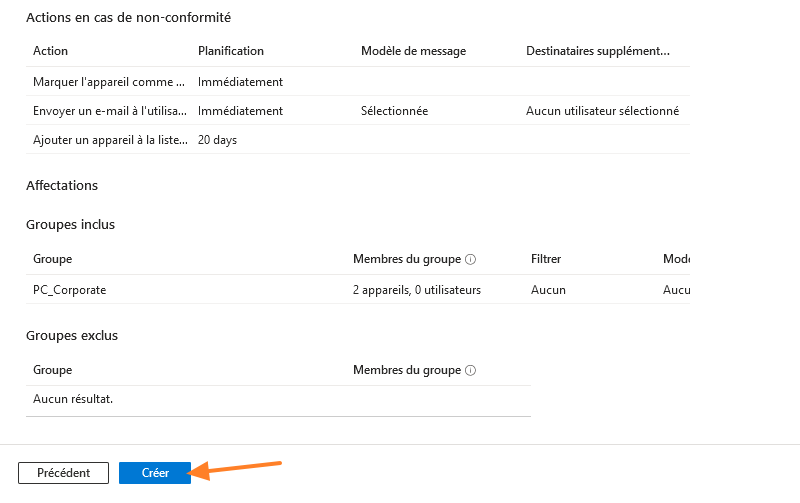Go back with the Précédent button
The width and height of the screenshot is (800, 503).
coord(63,473)
